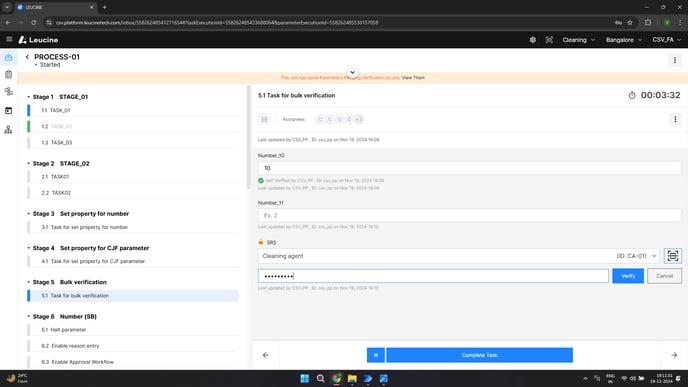Collapse the banner with the down chevron
Screen dimensions: 688x387
click(x=352, y=72)
